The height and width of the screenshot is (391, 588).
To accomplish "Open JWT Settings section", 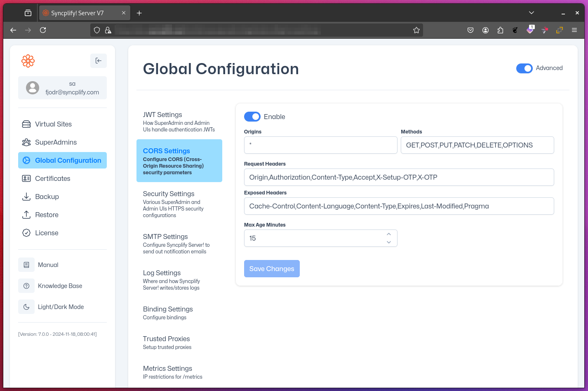I will pos(179,121).
